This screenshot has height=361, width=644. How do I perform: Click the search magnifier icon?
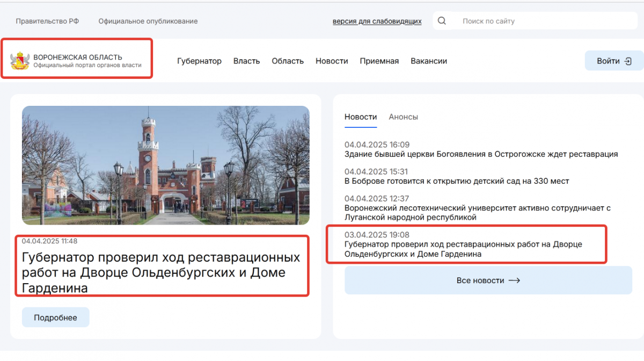(x=442, y=21)
